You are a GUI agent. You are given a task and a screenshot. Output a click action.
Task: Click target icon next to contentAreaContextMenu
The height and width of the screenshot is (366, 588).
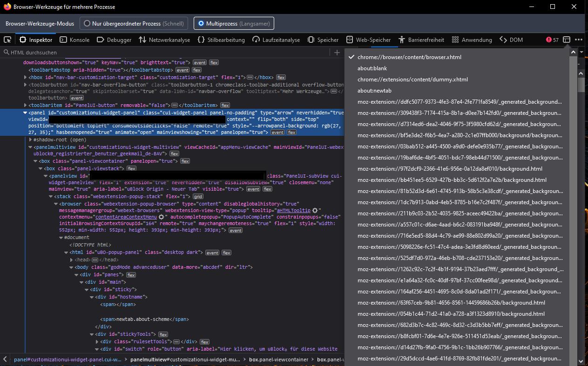pos(161,217)
